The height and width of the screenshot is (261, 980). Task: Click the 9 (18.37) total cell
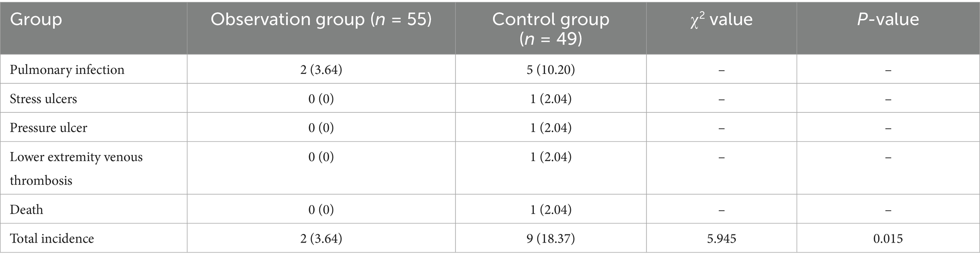[x=550, y=238]
